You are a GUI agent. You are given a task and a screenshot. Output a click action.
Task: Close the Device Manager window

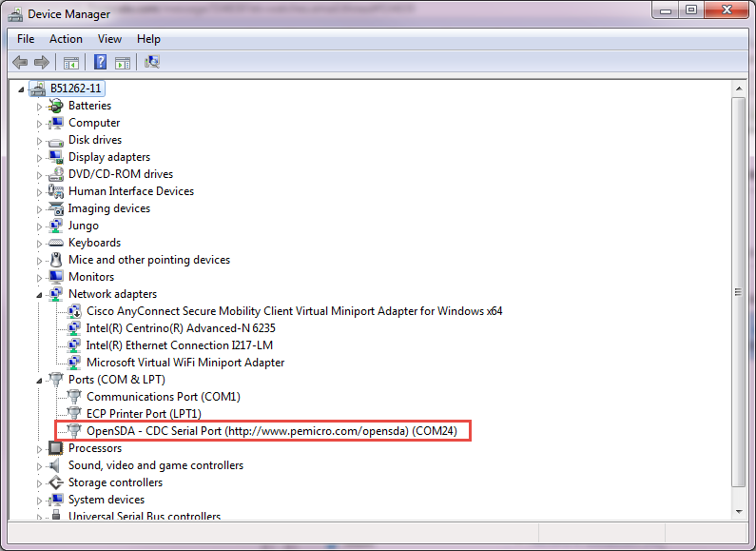tap(727, 10)
